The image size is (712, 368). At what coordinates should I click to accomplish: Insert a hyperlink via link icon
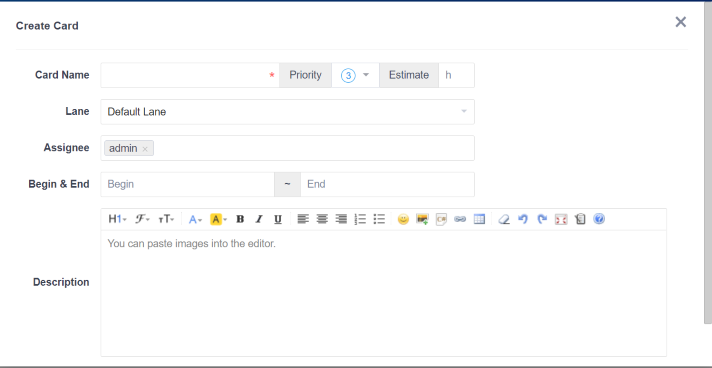[x=460, y=219]
